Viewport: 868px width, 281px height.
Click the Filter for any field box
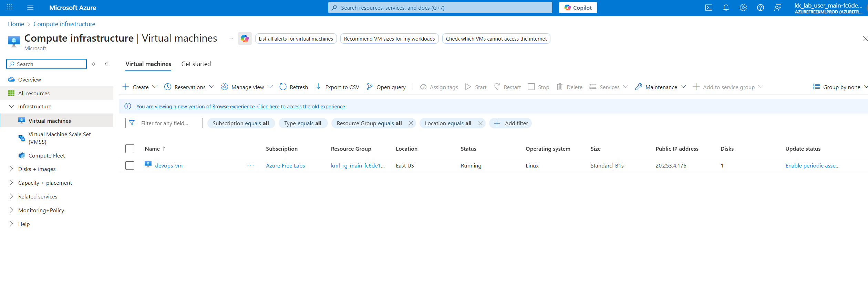(x=164, y=123)
